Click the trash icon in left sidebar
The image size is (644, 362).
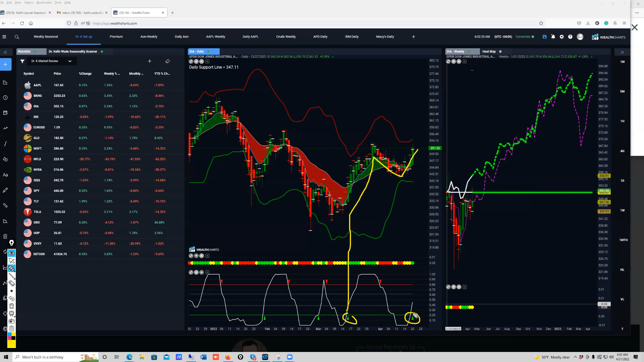[x=5, y=237]
